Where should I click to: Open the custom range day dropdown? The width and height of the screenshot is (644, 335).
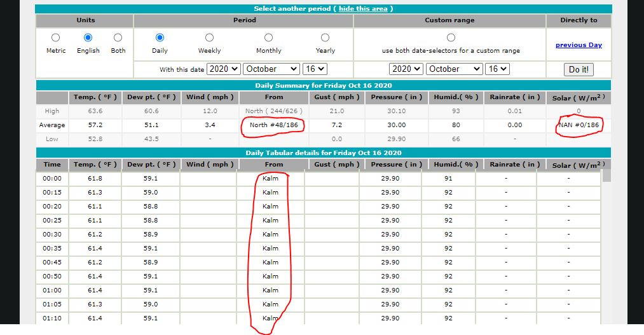click(x=497, y=69)
